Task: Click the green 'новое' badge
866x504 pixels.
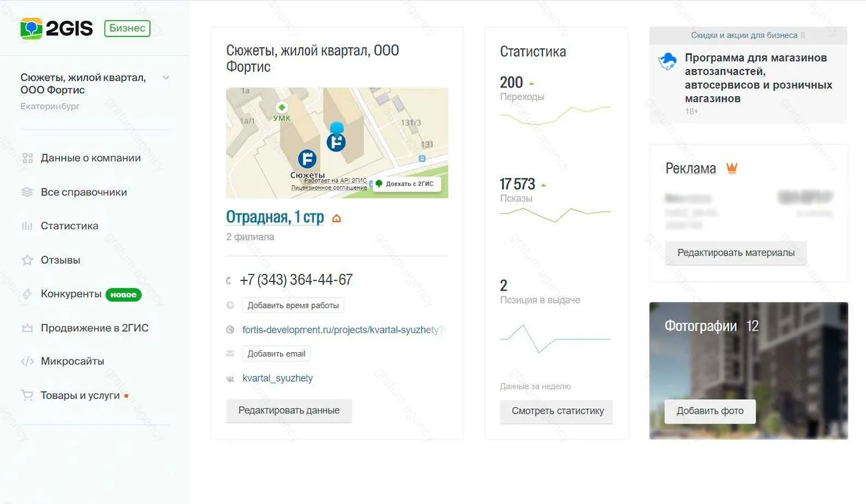Action: [x=123, y=294]
